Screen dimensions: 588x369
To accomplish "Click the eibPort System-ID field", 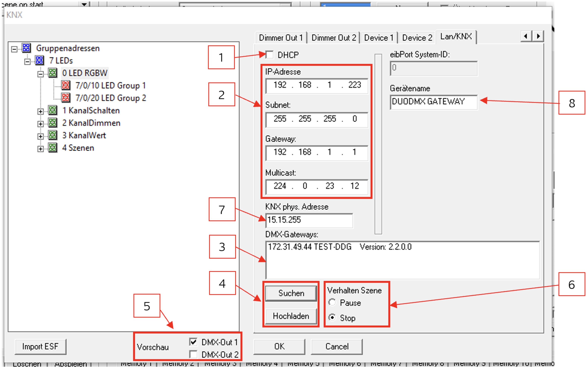I will coord(434,68).
